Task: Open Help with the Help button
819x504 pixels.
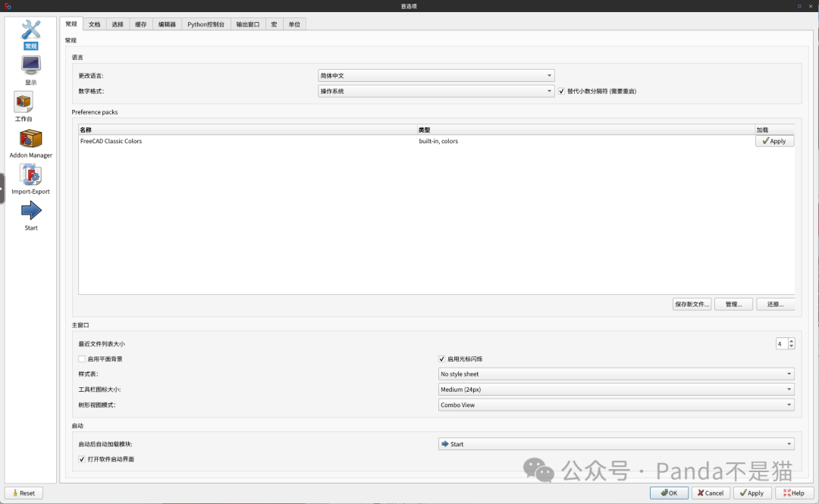Action: pos(794,493)
